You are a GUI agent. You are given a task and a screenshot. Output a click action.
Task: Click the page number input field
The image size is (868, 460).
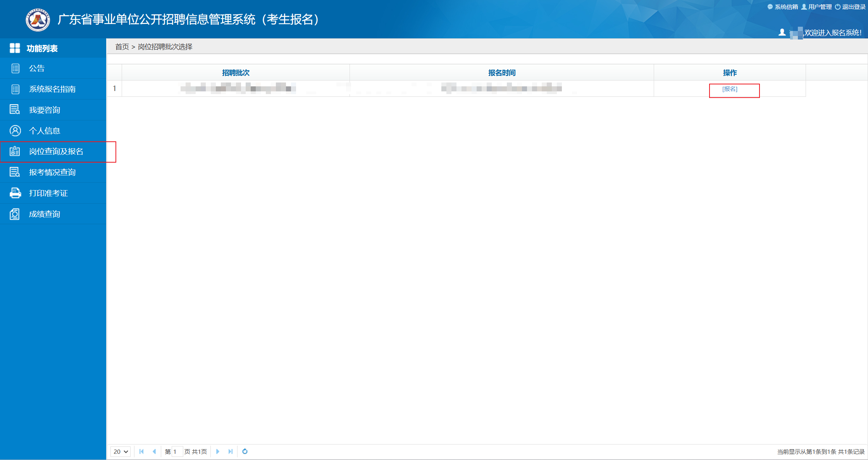(x=177, y=451)
